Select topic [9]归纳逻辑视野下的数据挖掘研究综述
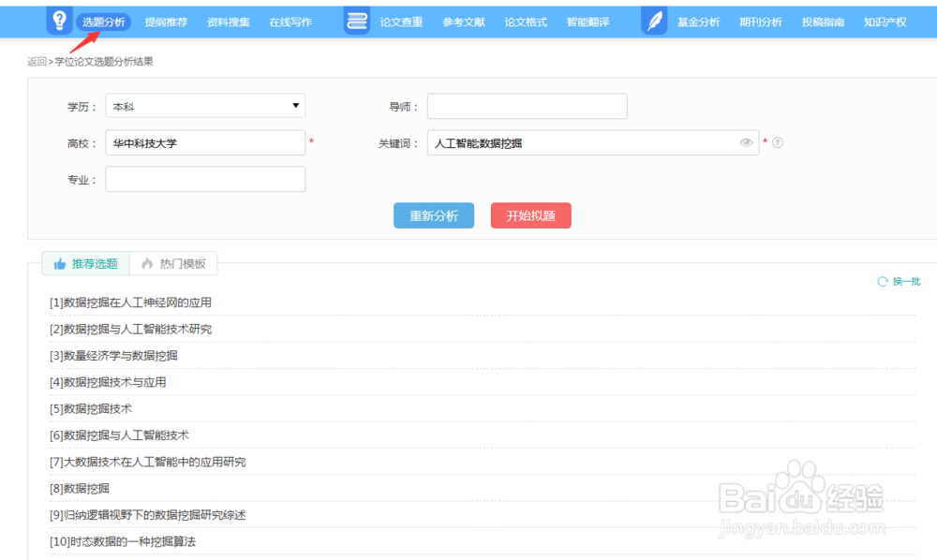937x560 pixels. pos(148,515)
